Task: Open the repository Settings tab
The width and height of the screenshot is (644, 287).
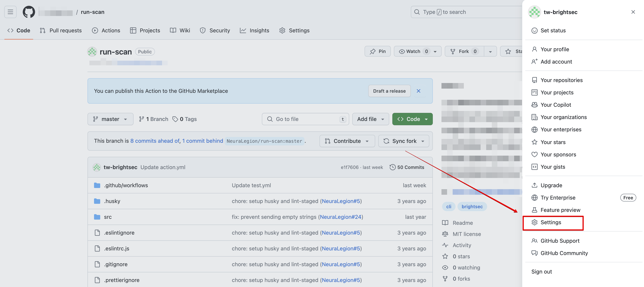Action: tap(294, 30)
